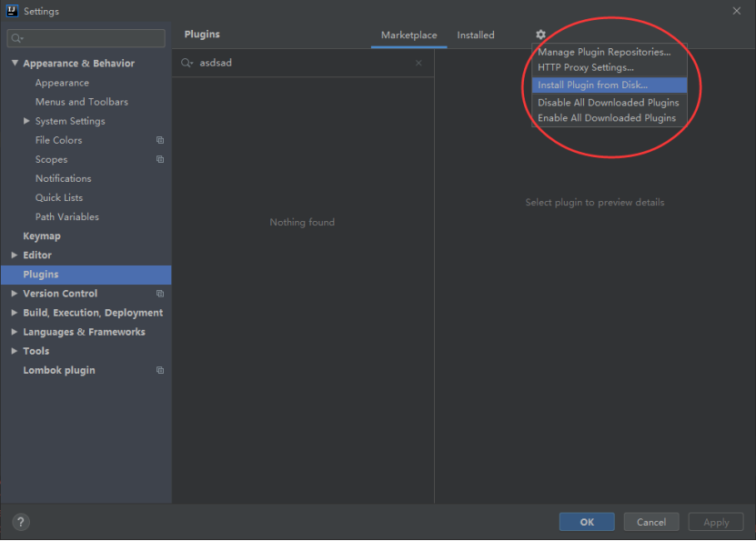Open the Appearance settings page
This screenshot has height=541, width=756.
click(62, 83)
